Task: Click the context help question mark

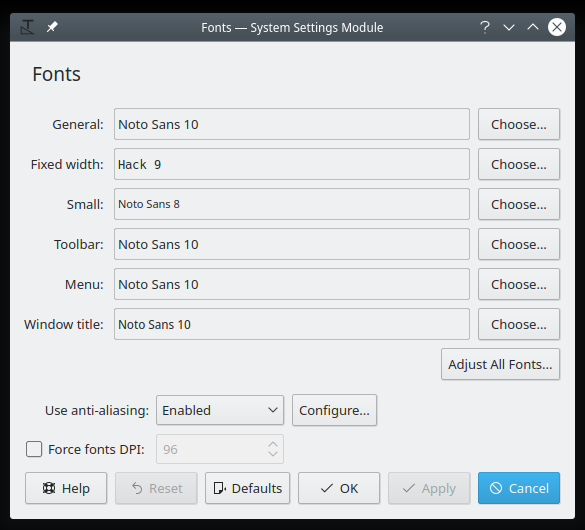Action: [x=485, y=27]
